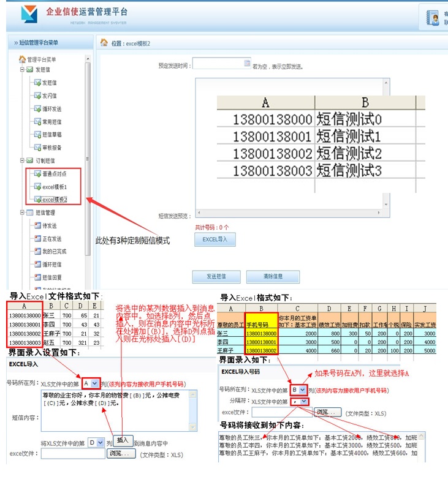Click the envelope icon of 订制短信 folder
448x482 pixels.
tap(29, 160)
